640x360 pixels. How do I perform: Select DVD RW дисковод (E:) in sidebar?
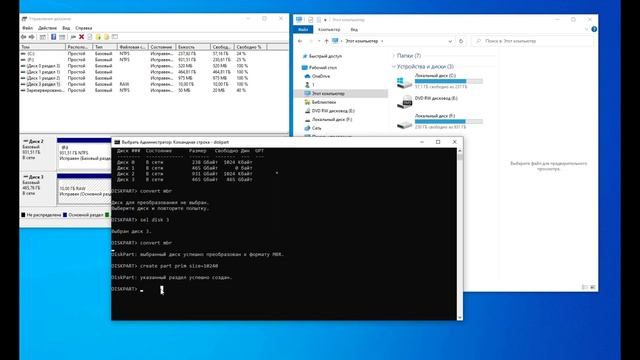[x=333, y=111]
